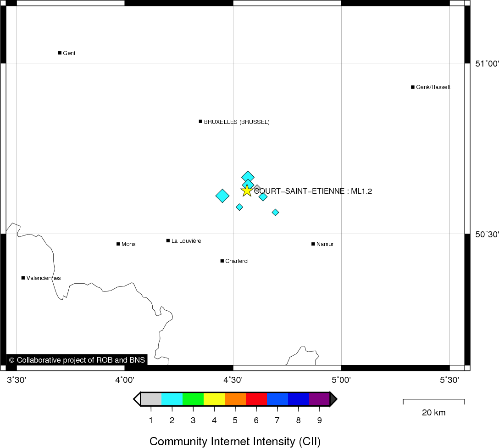Click the easternmost small cyan diamond
499x448 pixels.
coord(275,213)
